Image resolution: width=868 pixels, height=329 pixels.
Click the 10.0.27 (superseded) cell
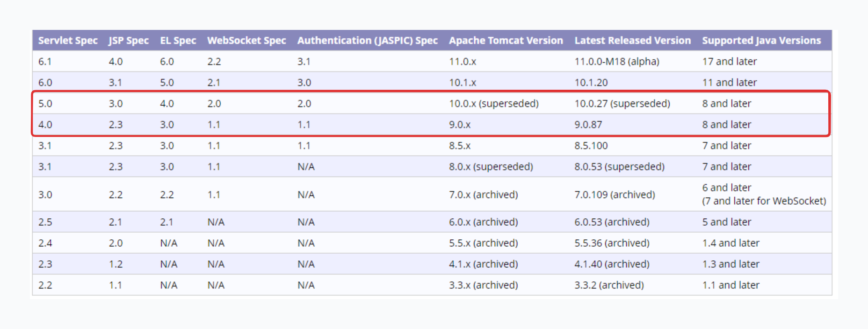point(622,104)
